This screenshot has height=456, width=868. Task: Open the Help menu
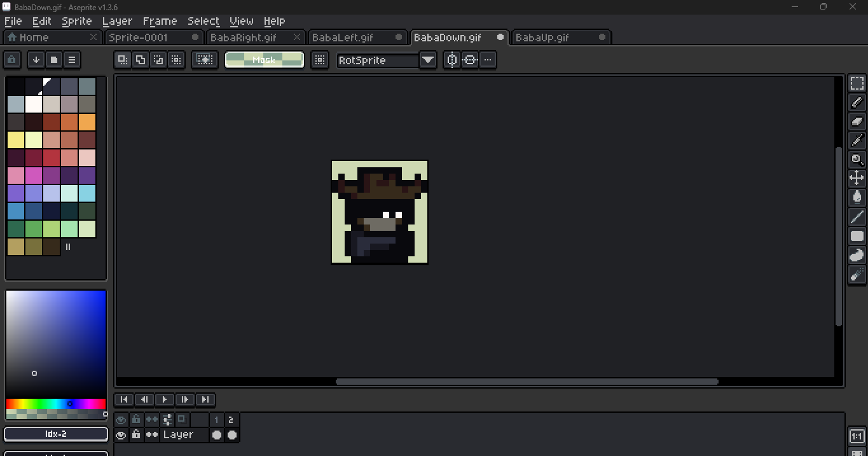tap(275, 21)
